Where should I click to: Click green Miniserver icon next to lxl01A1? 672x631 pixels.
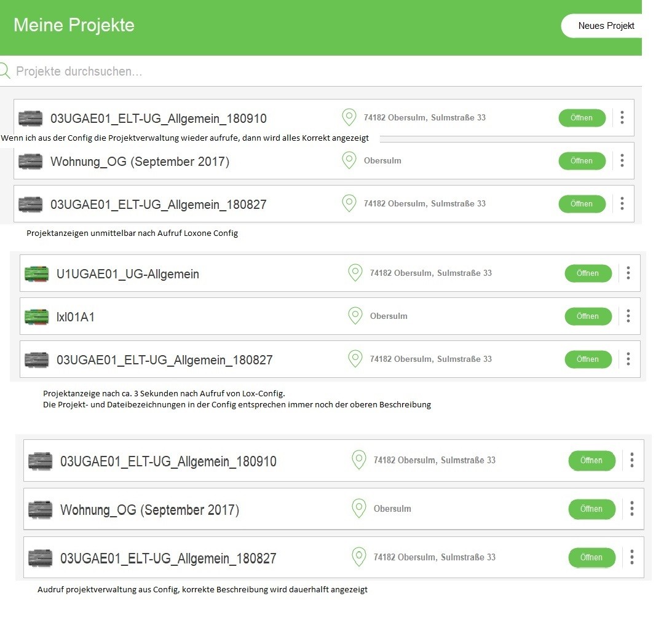point(36,316)
